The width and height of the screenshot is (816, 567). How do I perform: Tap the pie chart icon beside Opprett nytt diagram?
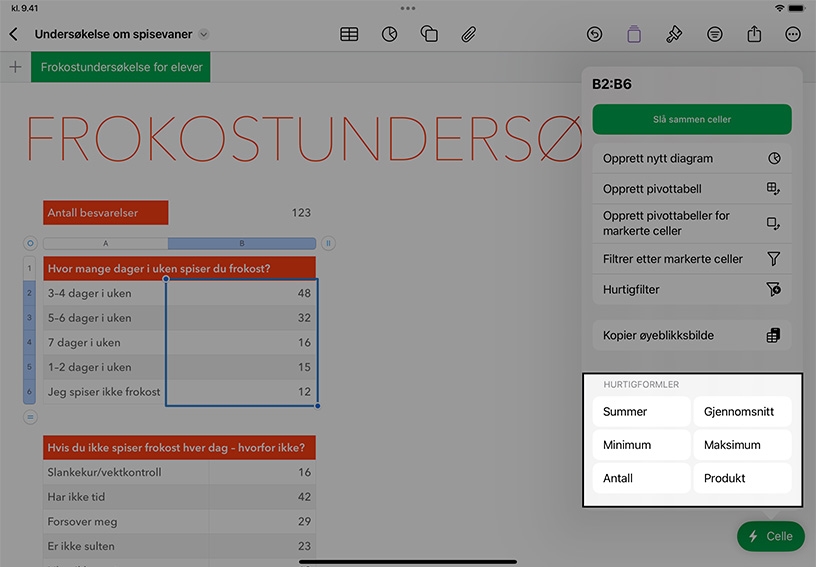[x=774, y=158]
